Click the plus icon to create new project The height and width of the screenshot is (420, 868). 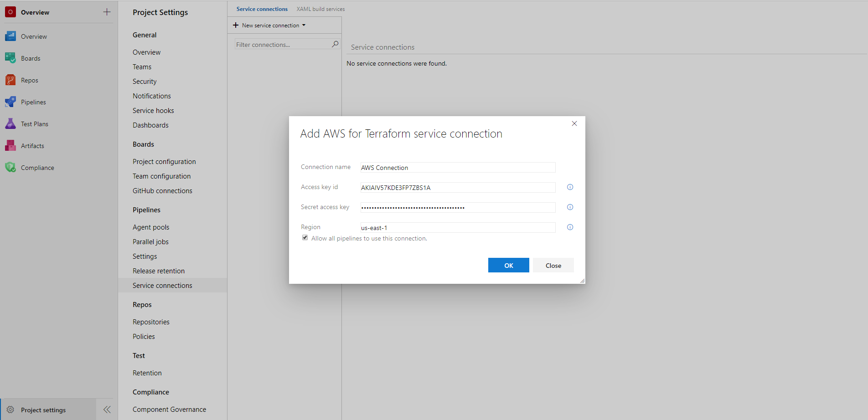[x=106, y=12]
